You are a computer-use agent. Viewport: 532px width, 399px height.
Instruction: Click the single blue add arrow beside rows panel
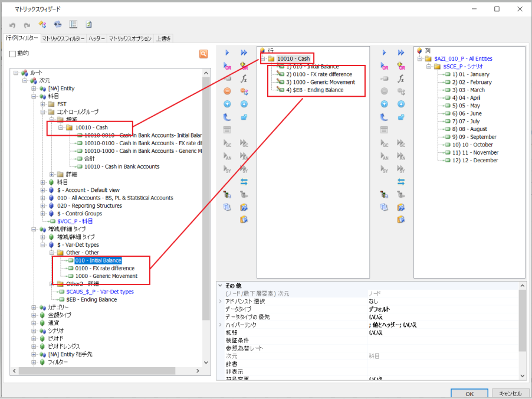pos(228,53)
